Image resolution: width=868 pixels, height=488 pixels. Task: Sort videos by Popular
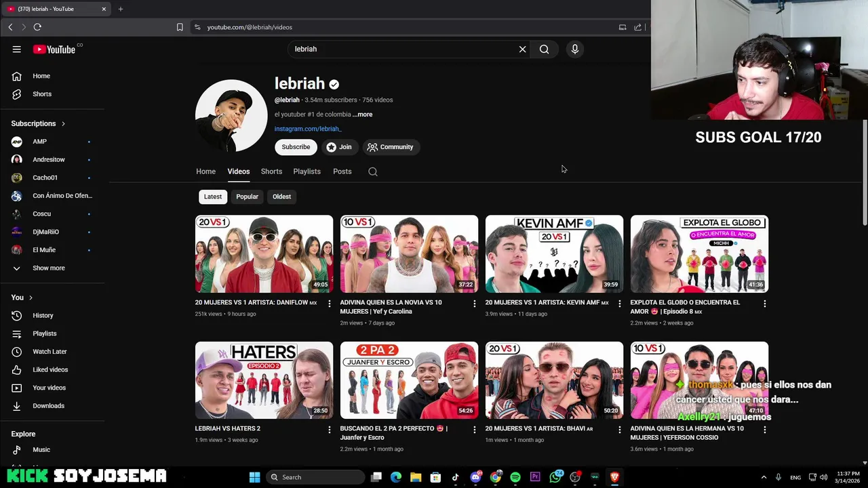pyautogui.click(x=247, y=197)
